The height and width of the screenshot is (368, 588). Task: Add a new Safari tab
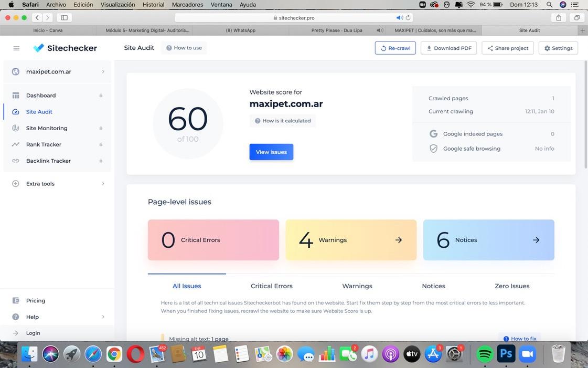582,30
